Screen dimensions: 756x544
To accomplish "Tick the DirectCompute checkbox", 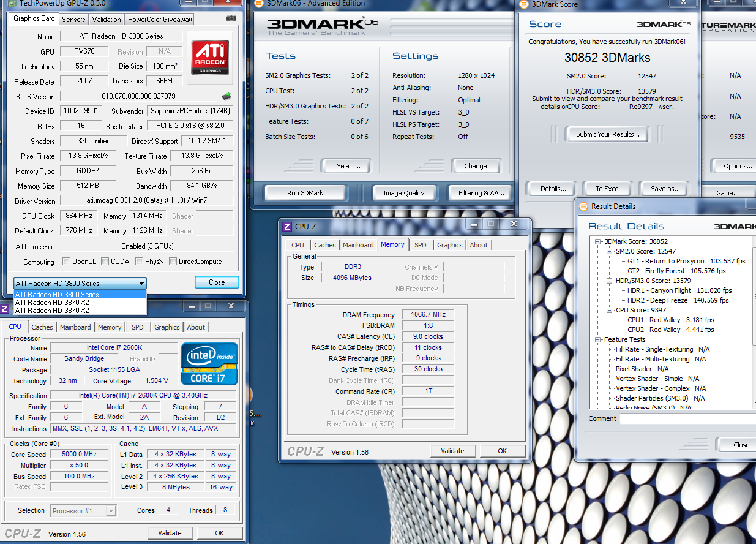I will [x=173, y=262].
